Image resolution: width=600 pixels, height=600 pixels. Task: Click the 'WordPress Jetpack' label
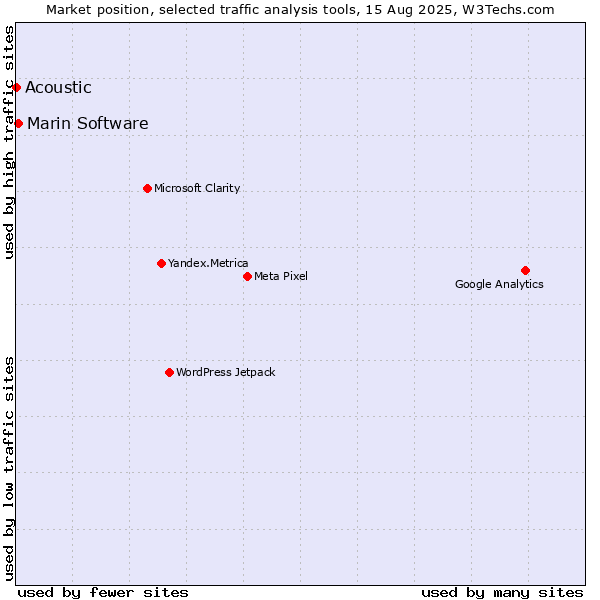(226, 372)
